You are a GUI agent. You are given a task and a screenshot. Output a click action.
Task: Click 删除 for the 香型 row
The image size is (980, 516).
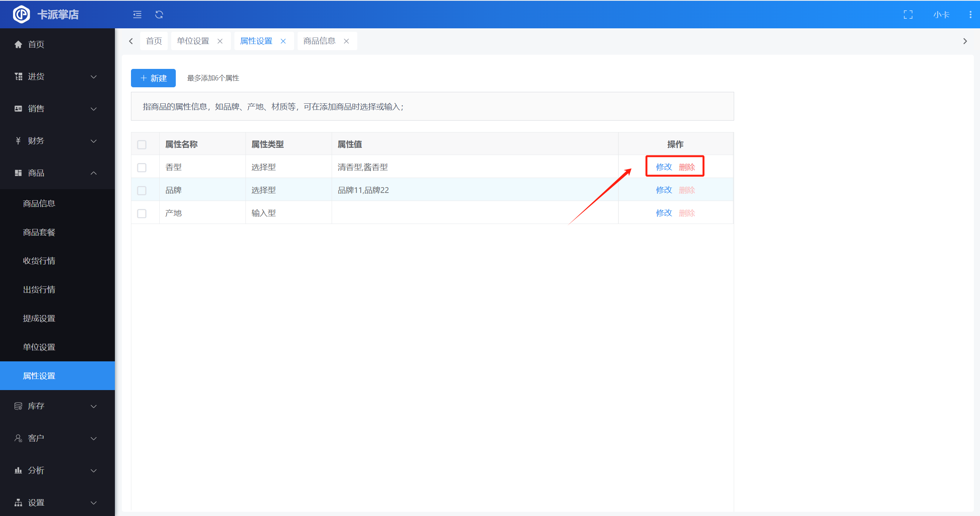[687, 167]
